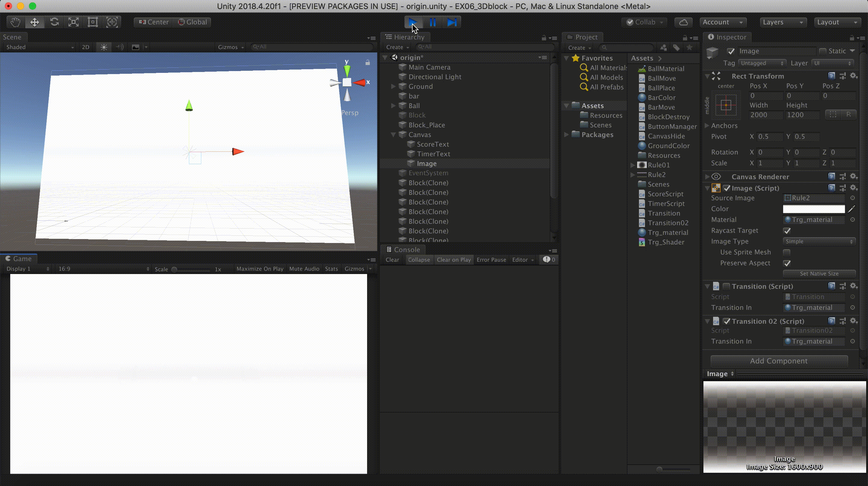Toggle the Static checkbox
868x486 pixels.
[822, 51]
